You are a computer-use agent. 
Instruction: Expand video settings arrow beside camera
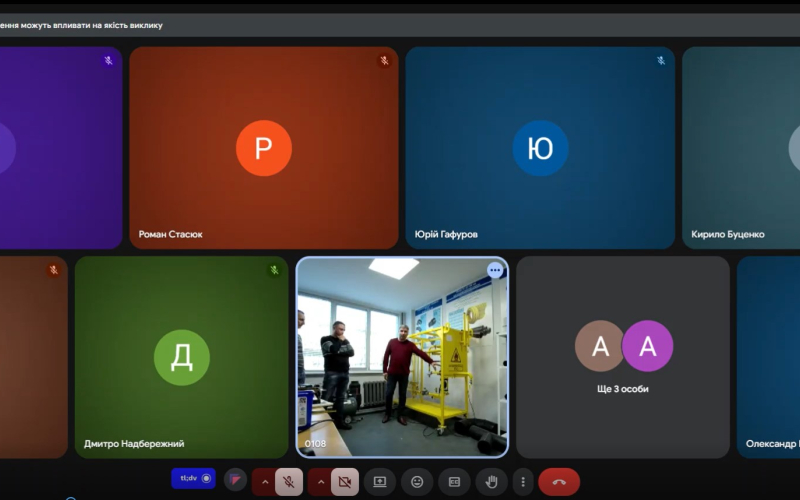point(321,482)
